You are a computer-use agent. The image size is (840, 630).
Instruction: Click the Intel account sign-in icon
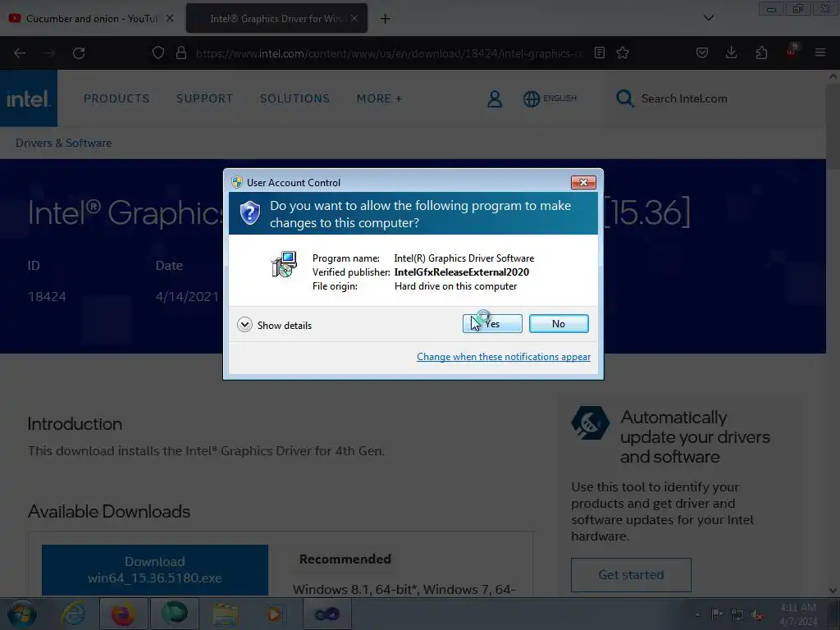coord(495,98)
